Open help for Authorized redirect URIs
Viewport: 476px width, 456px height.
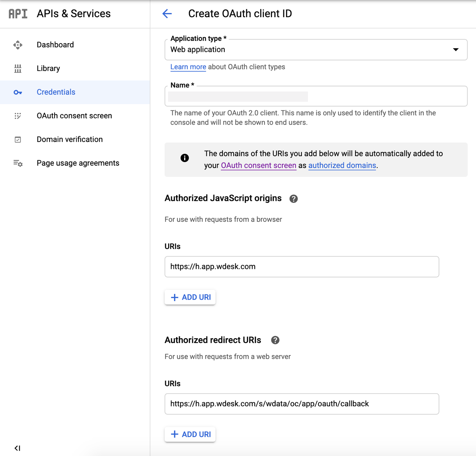[275, 340]
